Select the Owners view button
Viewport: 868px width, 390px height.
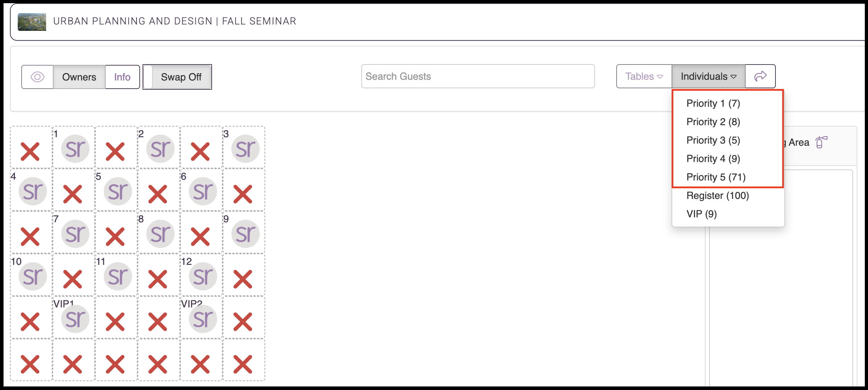pyautogui.click(x=79, y=77)
